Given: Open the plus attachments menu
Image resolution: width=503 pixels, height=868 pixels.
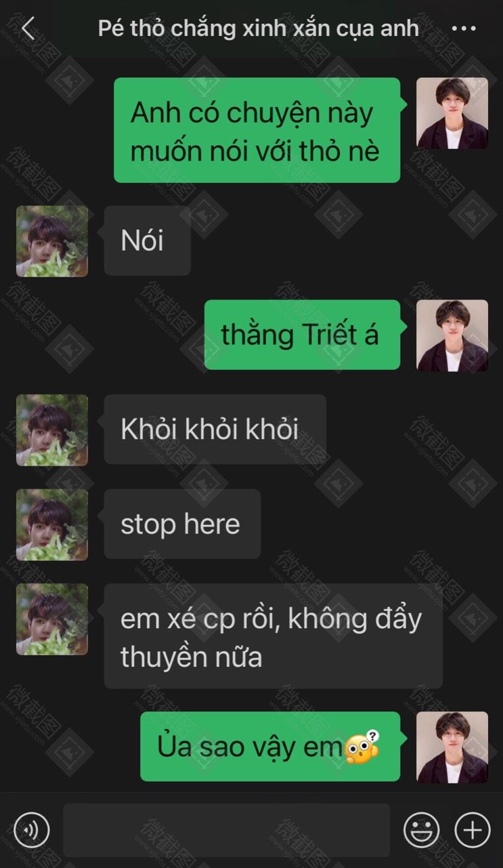Looking at the screenshot, I should [x=473, y=830].
